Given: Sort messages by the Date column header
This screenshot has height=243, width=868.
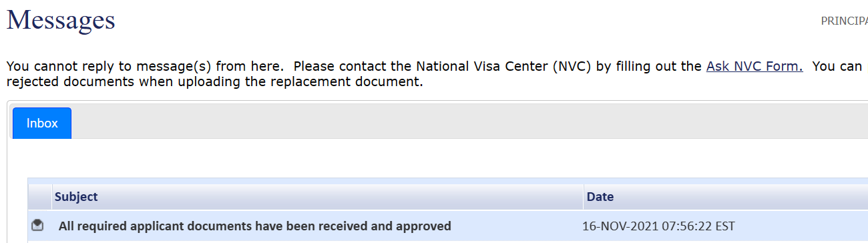Looking at the screenshot, I should pyautogui.click(x=600, y=197).
